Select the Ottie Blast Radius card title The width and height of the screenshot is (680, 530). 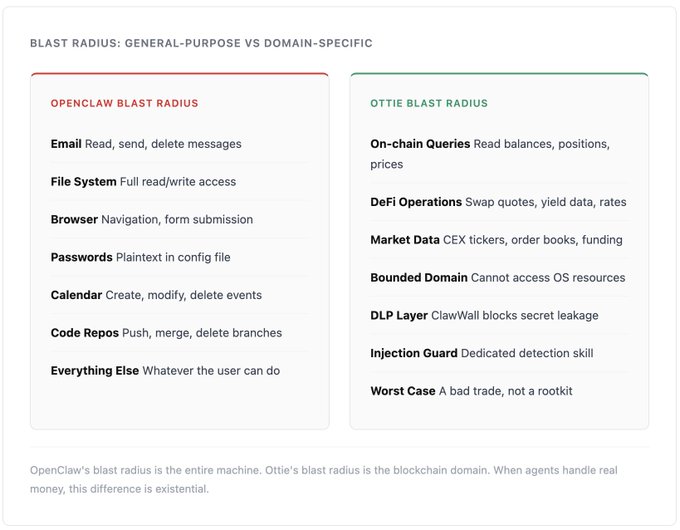(428, 103)
